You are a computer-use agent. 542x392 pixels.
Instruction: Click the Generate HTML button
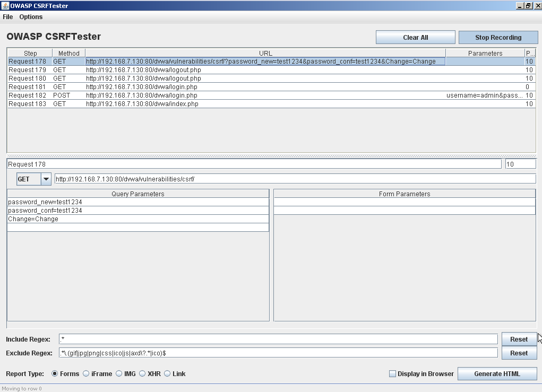point(497,373)
